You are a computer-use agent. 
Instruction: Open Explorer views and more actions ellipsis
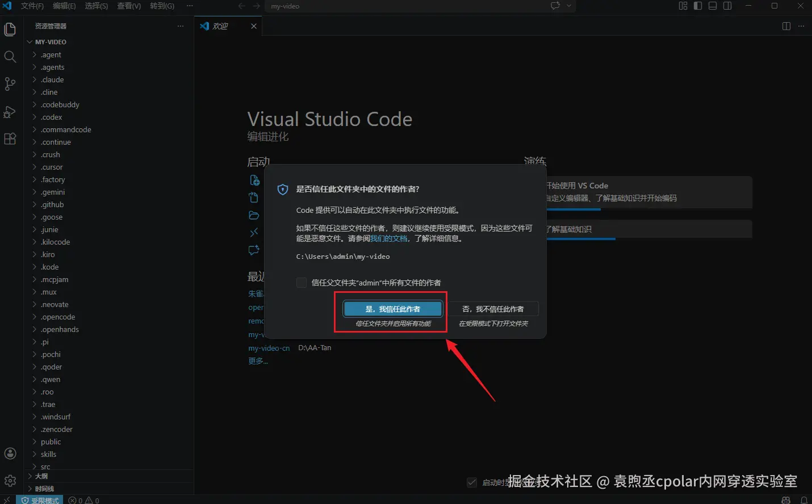(x=181, y=26)
